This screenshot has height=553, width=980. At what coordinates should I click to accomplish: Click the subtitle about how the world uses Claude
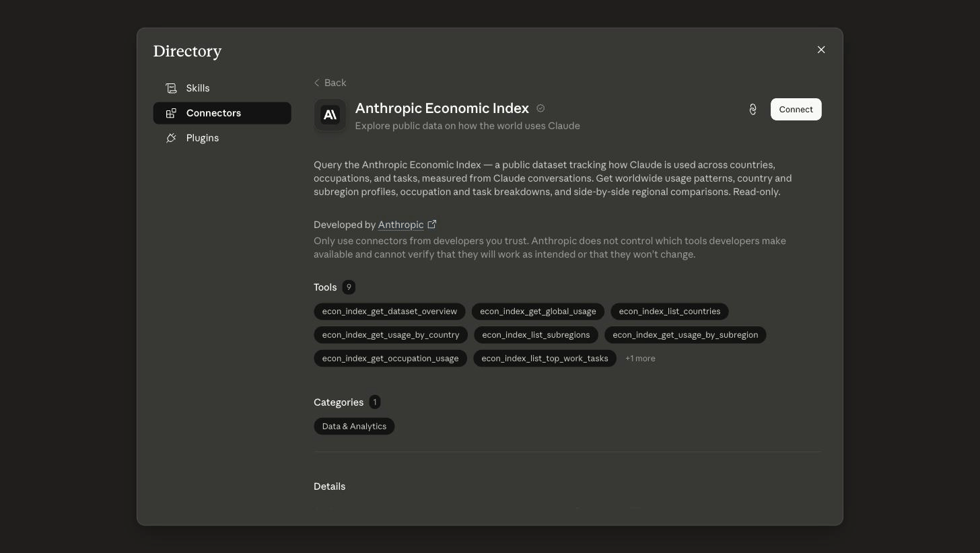[x=468, y=126]
